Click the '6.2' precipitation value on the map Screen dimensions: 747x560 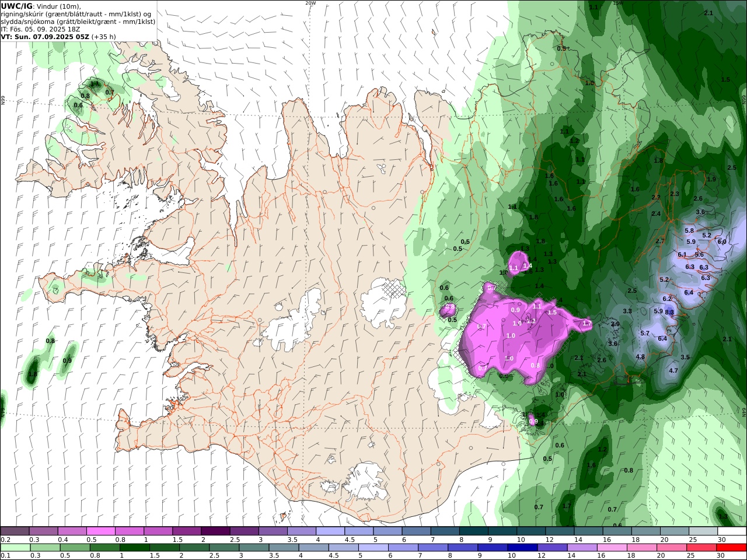667,299
